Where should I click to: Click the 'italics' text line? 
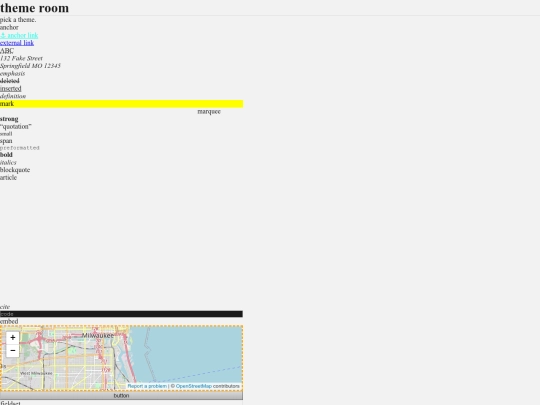tap(8, 162)
